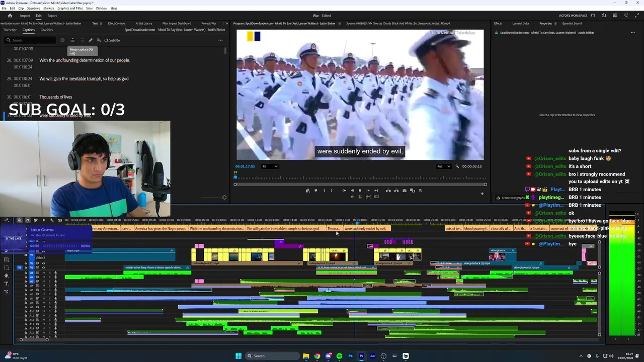Click the Add new caption segment icon

62,40
